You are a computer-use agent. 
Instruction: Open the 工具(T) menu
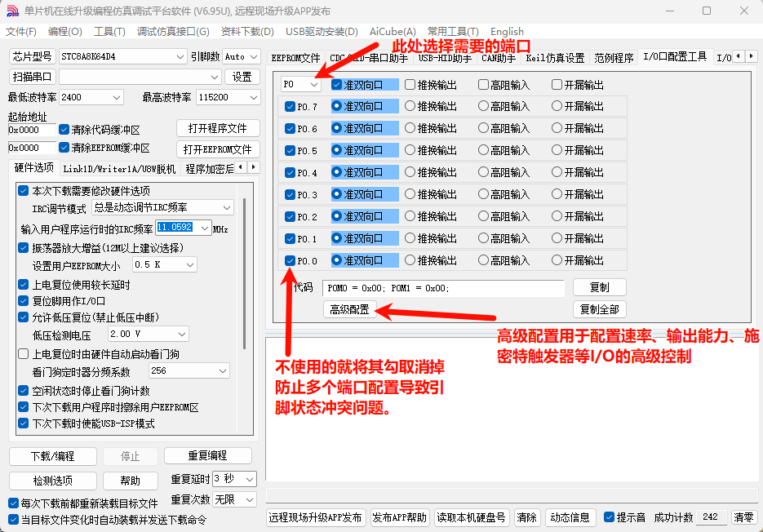click(x=109, y=32)
